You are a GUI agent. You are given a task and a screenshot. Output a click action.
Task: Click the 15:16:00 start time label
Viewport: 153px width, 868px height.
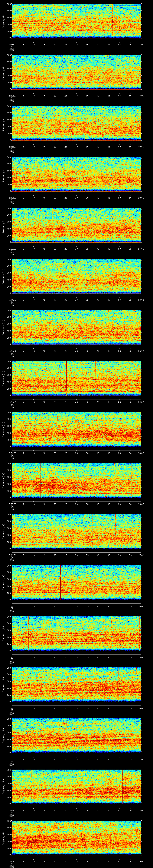[x=12, y=44]
